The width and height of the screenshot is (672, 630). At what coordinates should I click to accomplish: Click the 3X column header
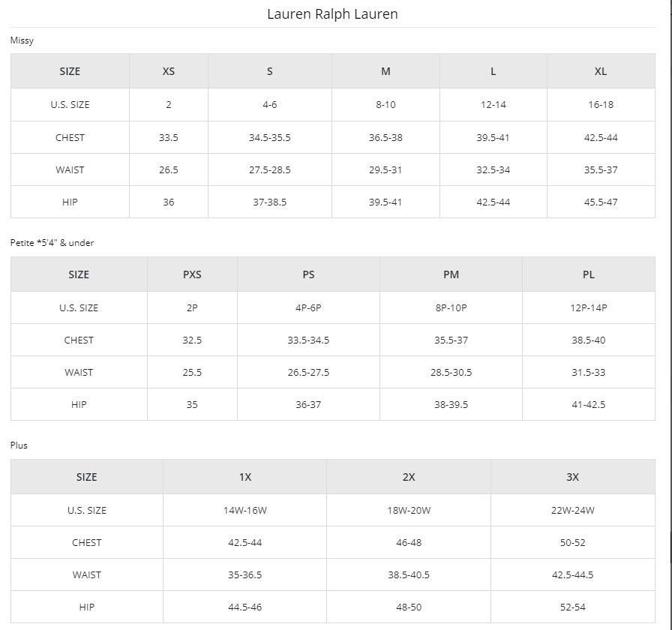pos(573,477)
